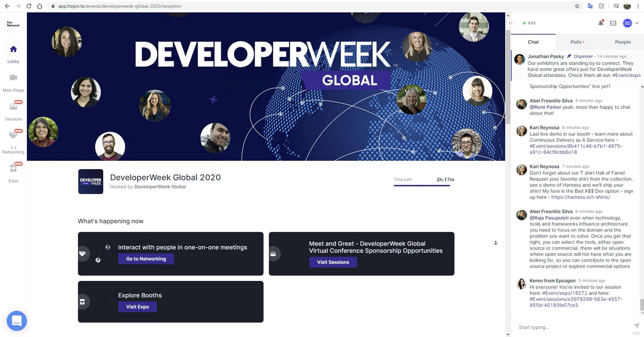
Task: Click the site lock icon in address bar
Action: 53,6
